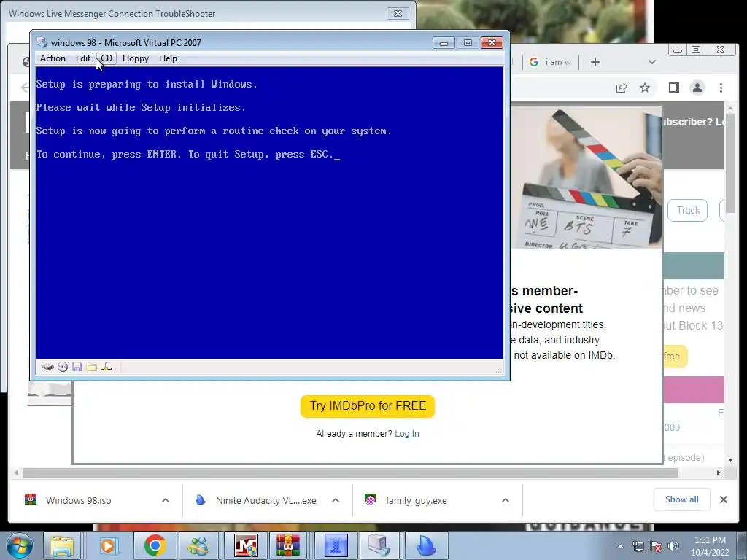Click the hard disk status icon in Virtual PC
This screenshot has width=747, height=560.
click(47, 367)
